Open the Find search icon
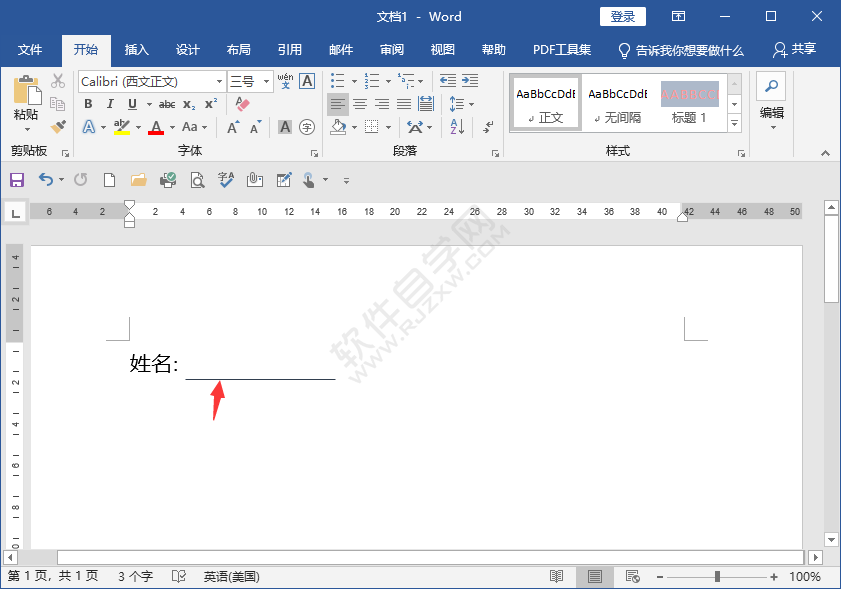Screen dimensions: 841x589 click(x=771, y=86)
